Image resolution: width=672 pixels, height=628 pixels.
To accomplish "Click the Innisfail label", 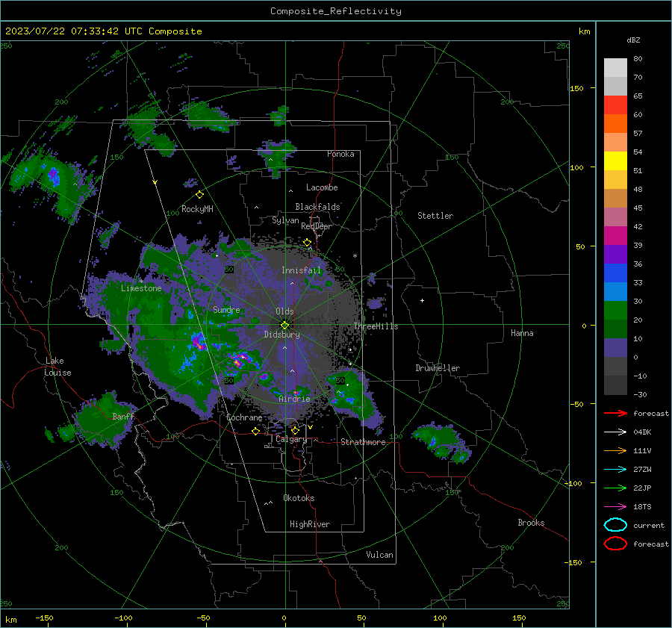I will [301, 270].
